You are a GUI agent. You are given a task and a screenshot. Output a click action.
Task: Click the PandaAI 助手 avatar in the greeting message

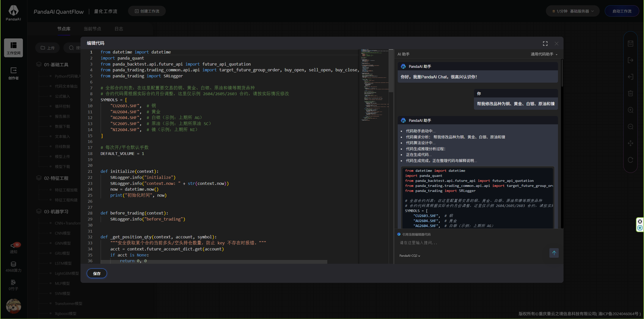(403, 66)
